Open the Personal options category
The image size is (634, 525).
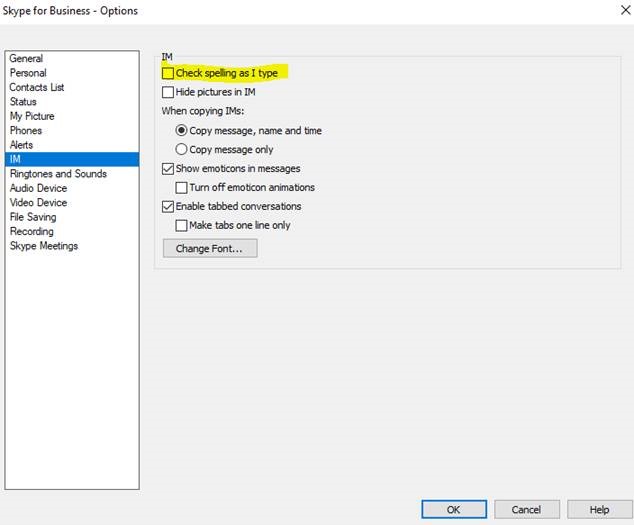[72, 73]
